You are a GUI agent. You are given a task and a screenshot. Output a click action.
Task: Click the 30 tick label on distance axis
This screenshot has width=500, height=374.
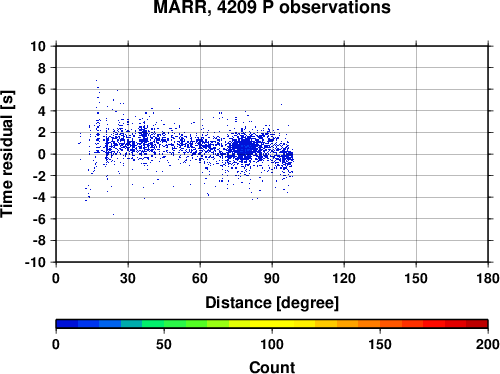[x=128, y=278]
